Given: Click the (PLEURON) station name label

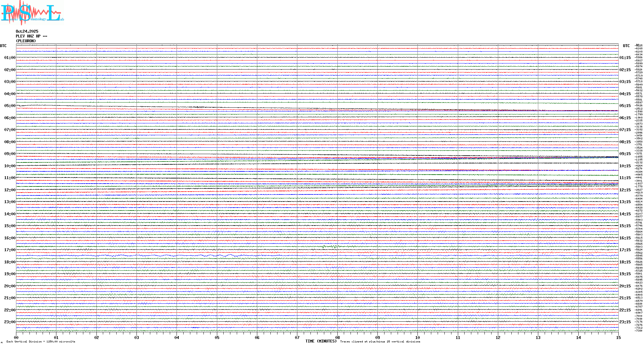Looking at the screenshot, I should (26, 41).
